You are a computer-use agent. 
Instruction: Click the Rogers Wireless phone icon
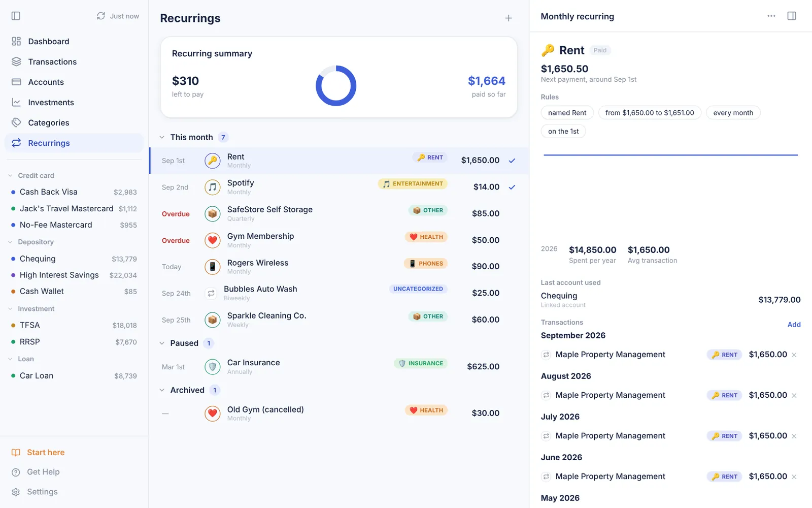(213, 267)
